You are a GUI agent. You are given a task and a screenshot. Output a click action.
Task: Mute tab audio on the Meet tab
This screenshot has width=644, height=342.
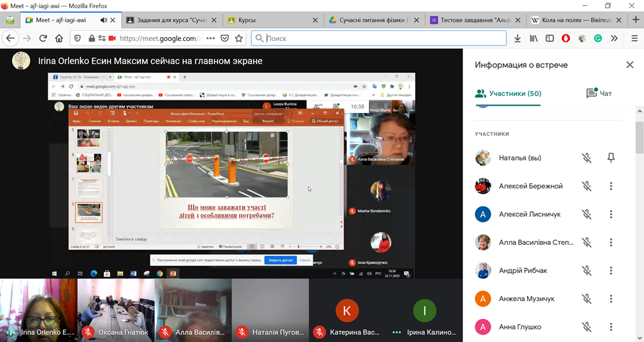tap(104, 20)
